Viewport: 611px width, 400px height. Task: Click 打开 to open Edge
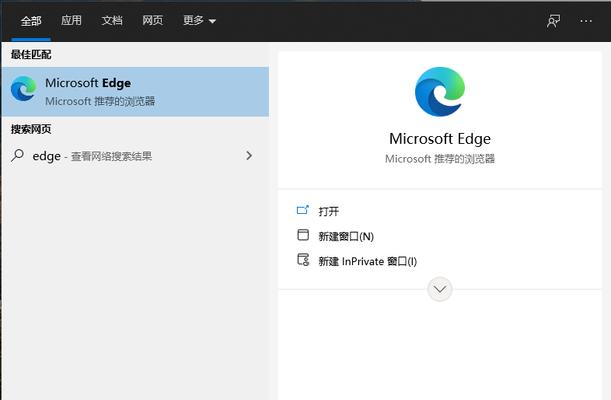pyautogui.click(x=328, y=211)
